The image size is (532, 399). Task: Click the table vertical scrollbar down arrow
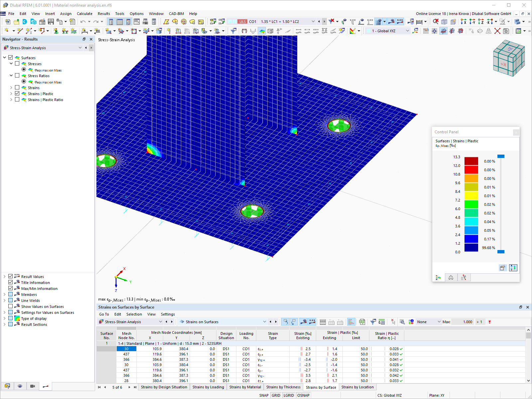point(528,381)
